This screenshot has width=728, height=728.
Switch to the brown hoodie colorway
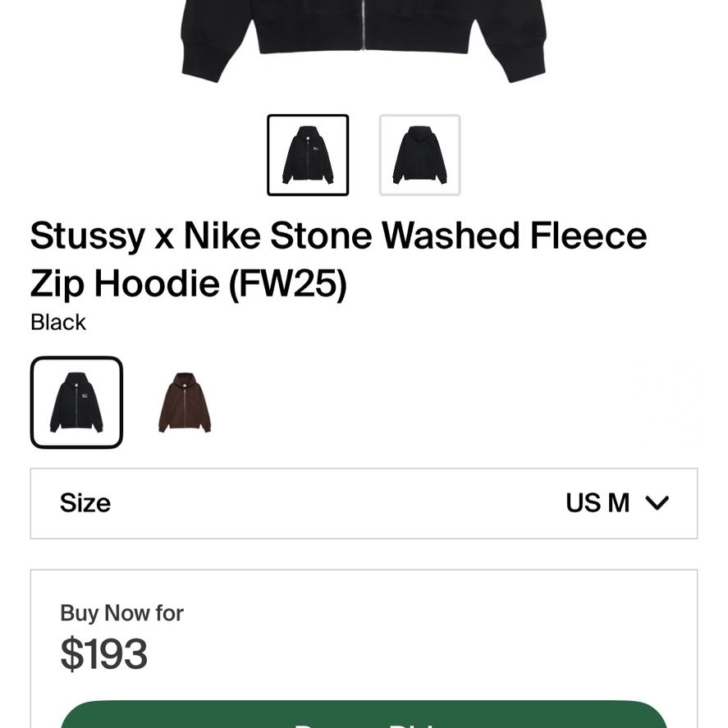(185, 402)
